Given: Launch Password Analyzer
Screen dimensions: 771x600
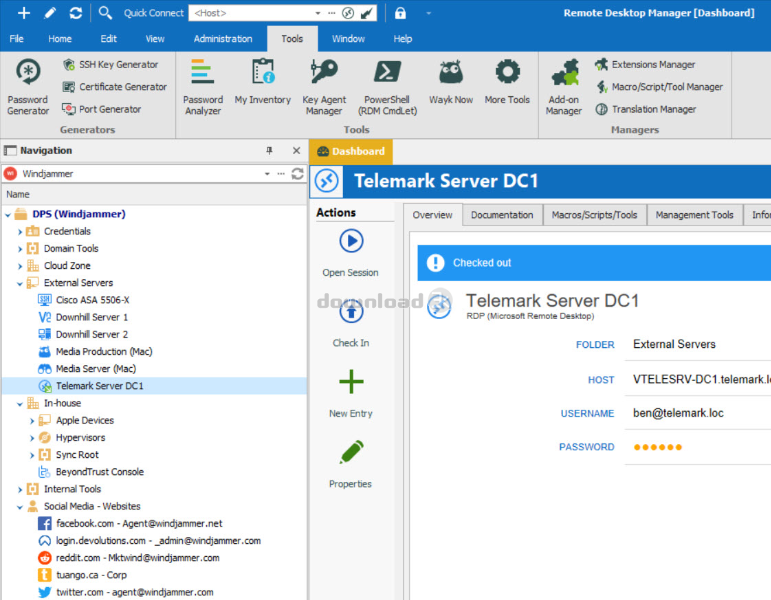Looking at the screenshot, I should point(203,87).
